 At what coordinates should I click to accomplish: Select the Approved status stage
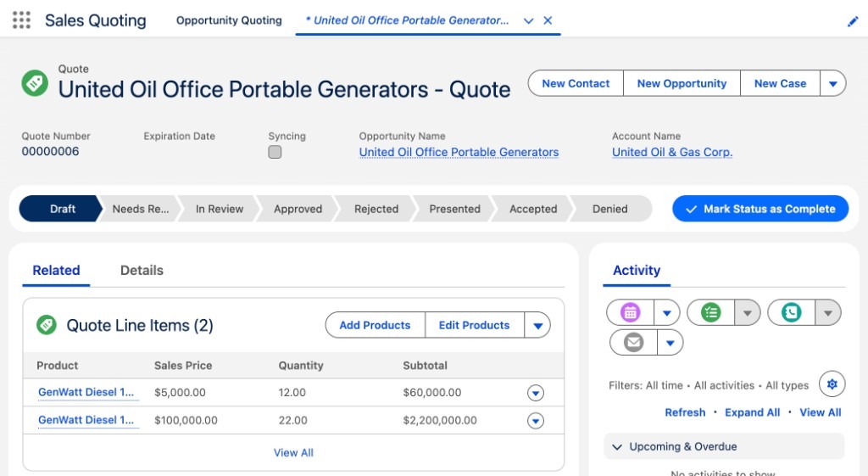click(x=298, y=209)
